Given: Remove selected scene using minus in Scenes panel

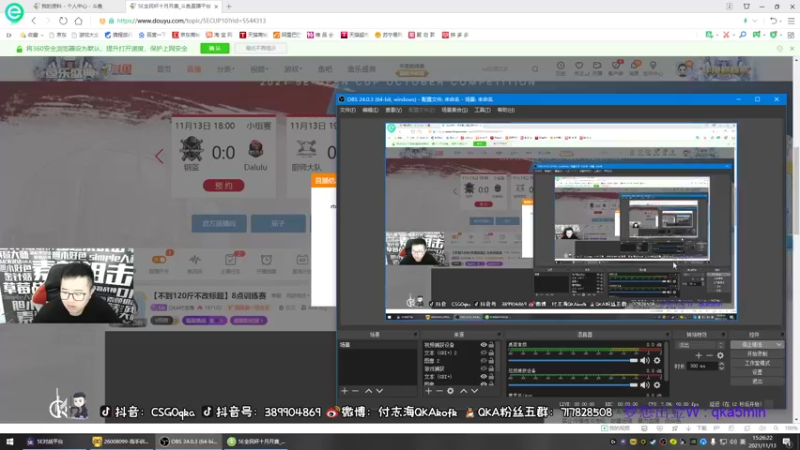Looking at the screenshot, I should [356, 391].
